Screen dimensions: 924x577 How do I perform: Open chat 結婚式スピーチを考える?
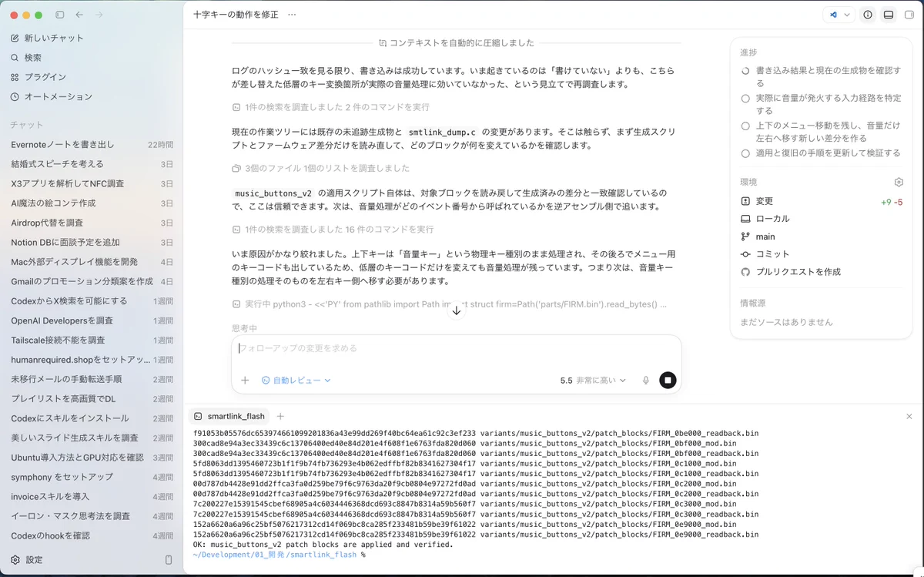(92, 164)
